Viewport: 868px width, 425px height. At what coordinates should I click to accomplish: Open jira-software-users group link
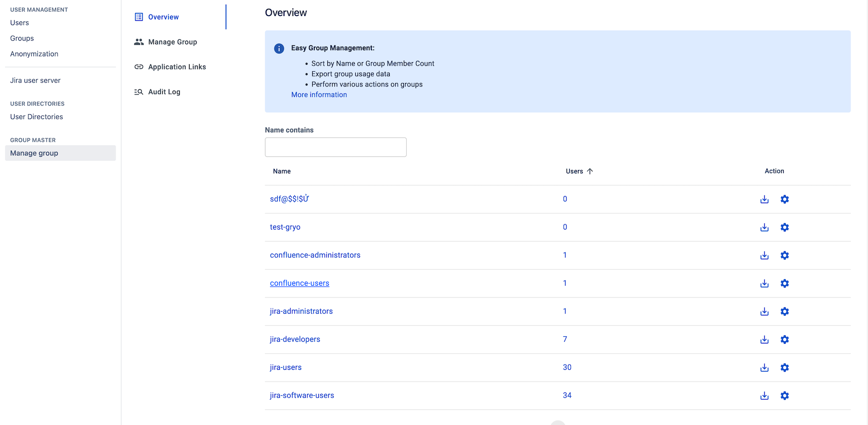pos(302,396)
